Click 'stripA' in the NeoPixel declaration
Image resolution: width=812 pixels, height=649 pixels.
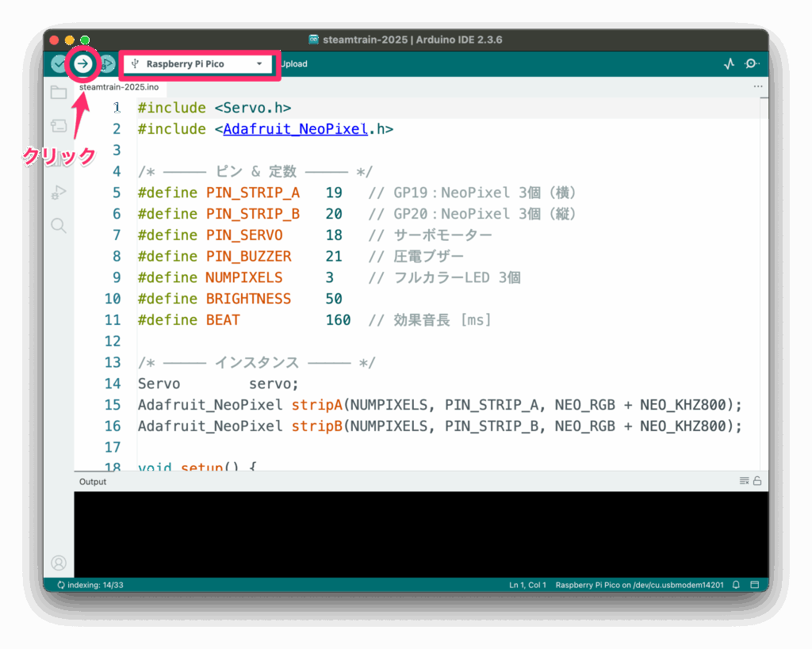317,405
